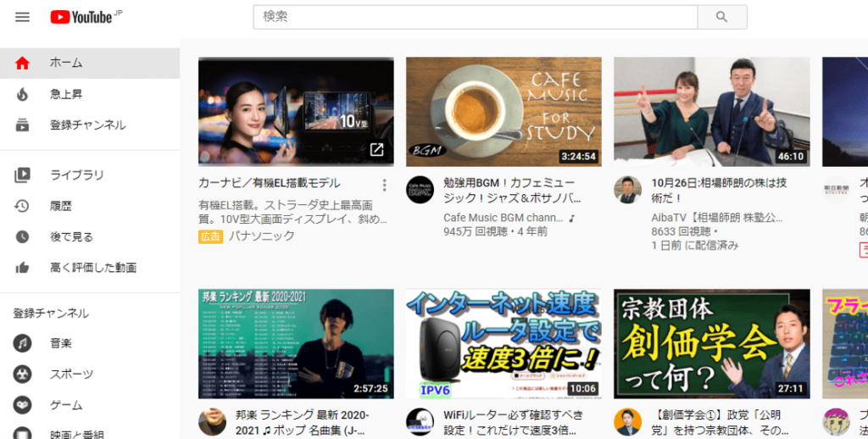Open Liked videos (高く評価した動画) thumbs-up icon

tap(22, 268)
